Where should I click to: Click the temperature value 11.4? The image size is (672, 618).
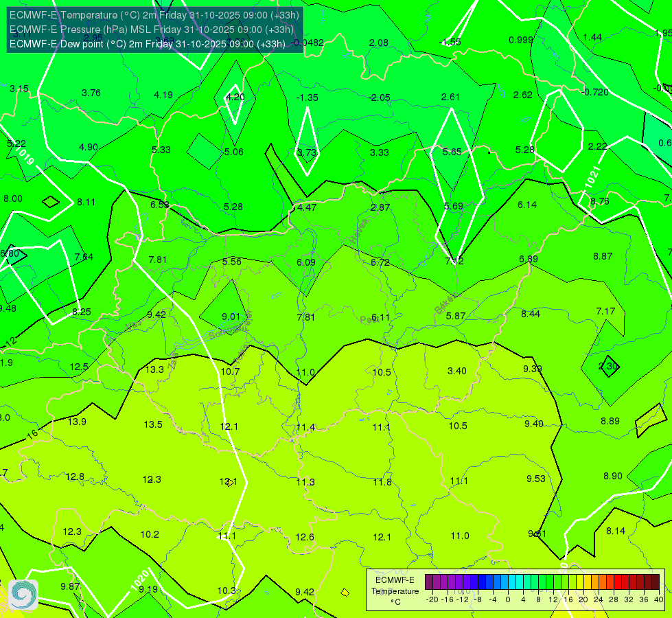305,428
